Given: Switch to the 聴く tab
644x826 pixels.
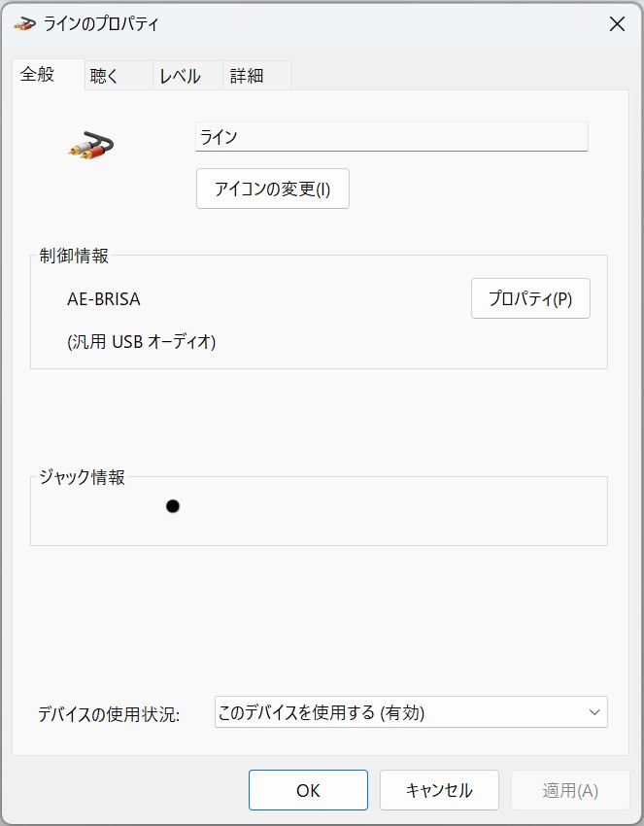Looking at the screenshot, I should (119, 76).
